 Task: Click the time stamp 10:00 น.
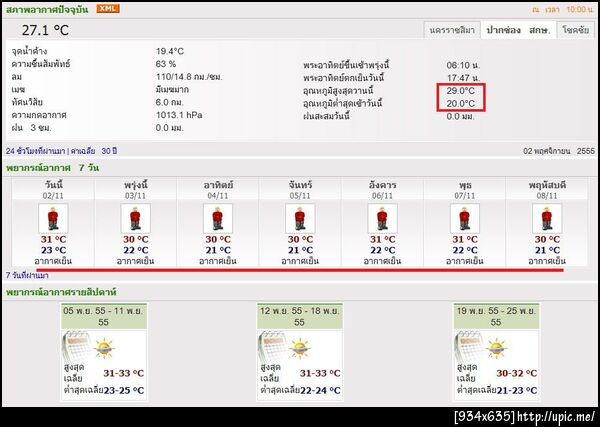click(580, 9)
